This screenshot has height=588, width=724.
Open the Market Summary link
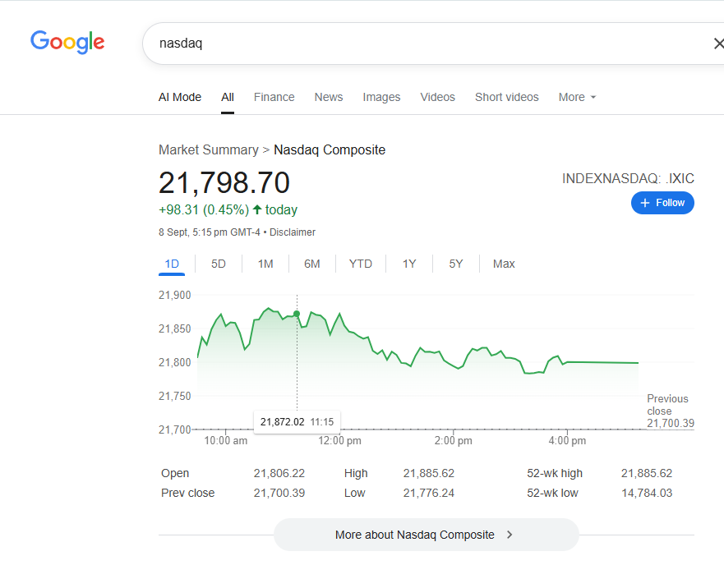pyautogui.click(x=208, y=149)
